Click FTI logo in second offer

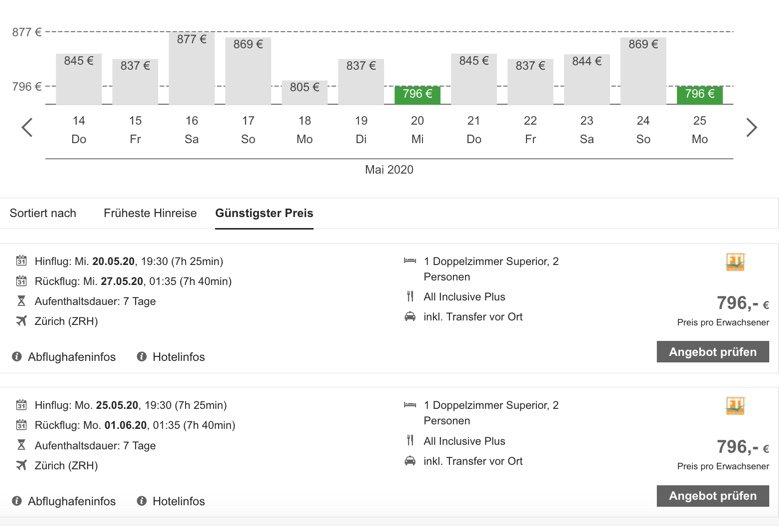[x=736, y=406]
